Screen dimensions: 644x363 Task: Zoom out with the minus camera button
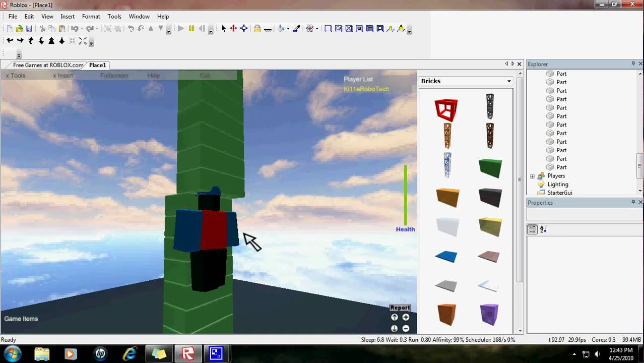[406, 328]
